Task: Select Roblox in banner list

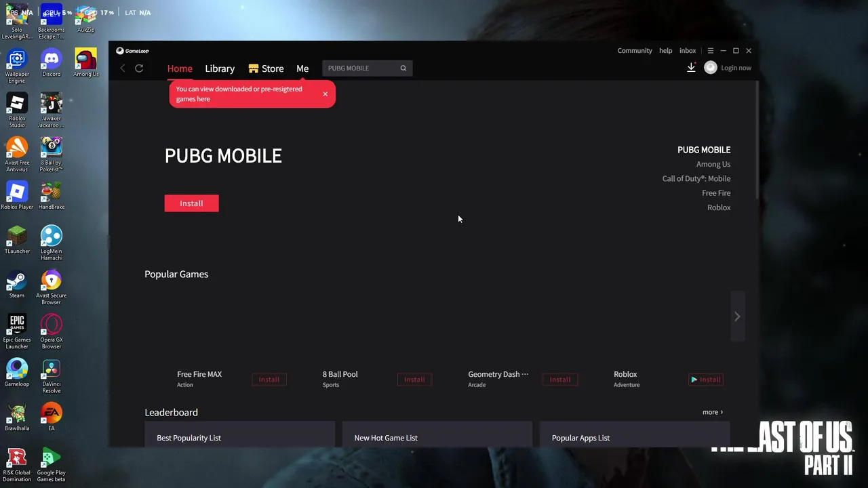Action: click(x=719, y=207)
